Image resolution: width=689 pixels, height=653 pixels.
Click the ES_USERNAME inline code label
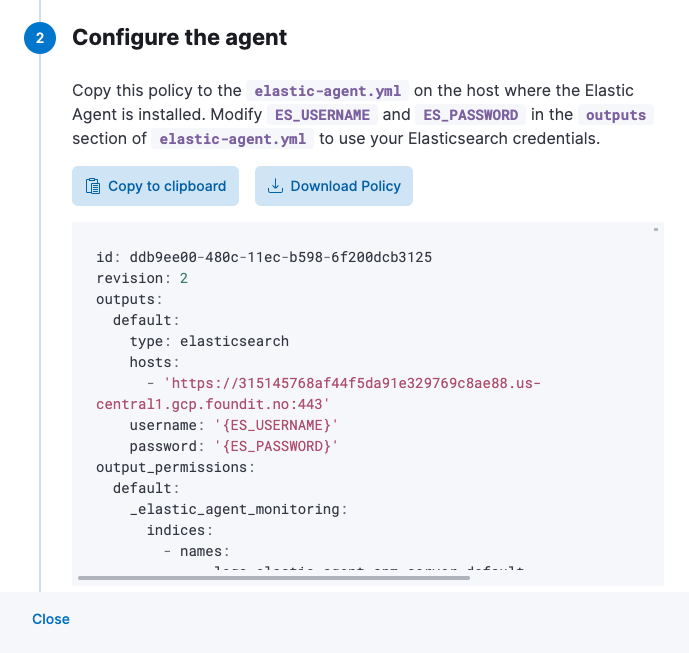323,115
